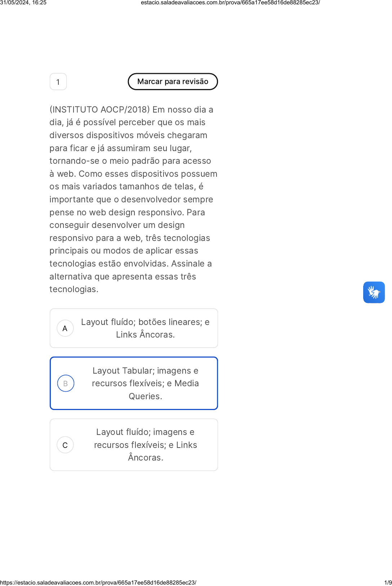392x586 pixels.
Task: Click the 1/9 page indicator
Action: coord(388,582)
